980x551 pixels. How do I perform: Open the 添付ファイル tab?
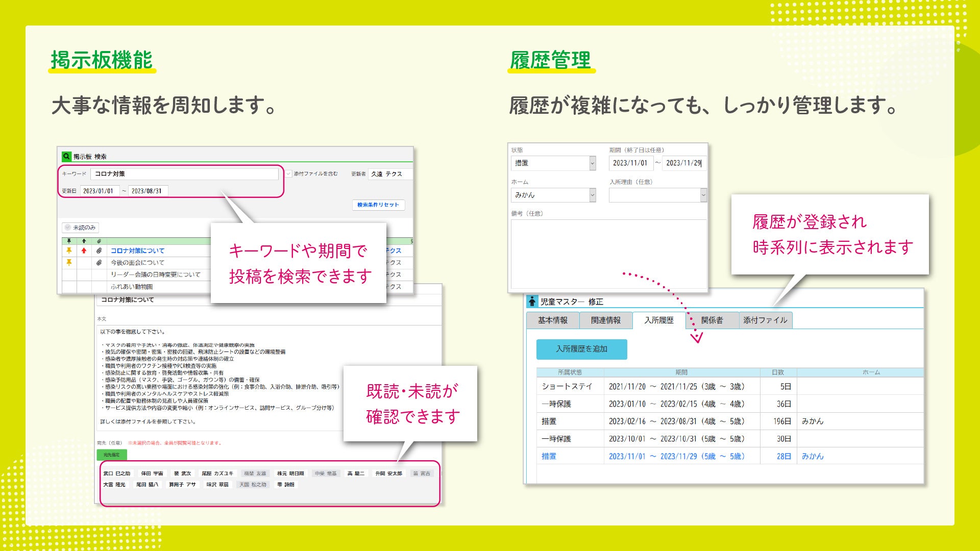coord(765,320)
